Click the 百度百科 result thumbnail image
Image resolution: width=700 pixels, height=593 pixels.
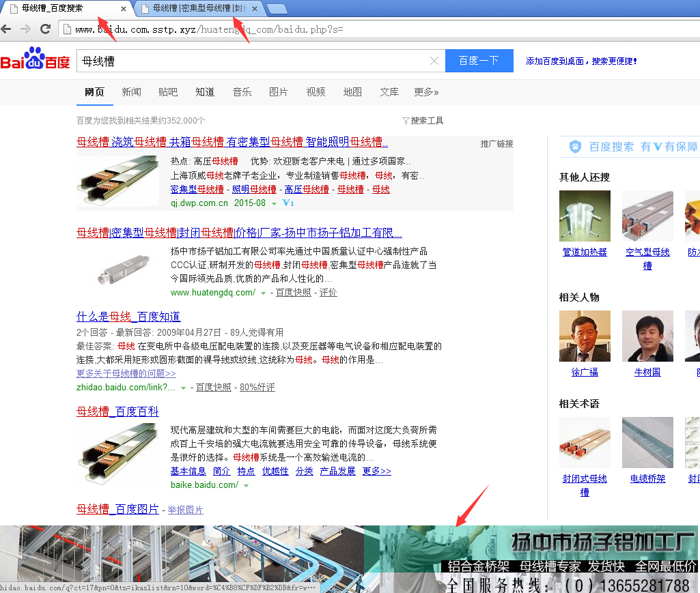pos(118,454)
